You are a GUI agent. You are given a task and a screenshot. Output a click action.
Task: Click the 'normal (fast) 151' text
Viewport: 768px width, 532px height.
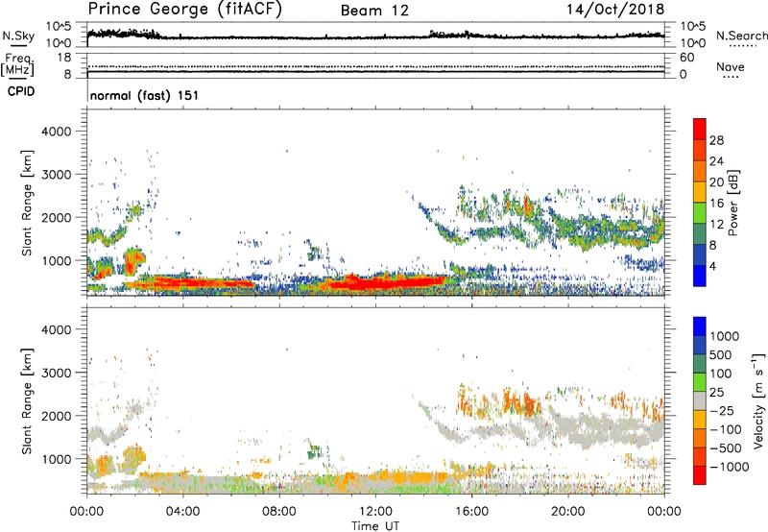145,95
